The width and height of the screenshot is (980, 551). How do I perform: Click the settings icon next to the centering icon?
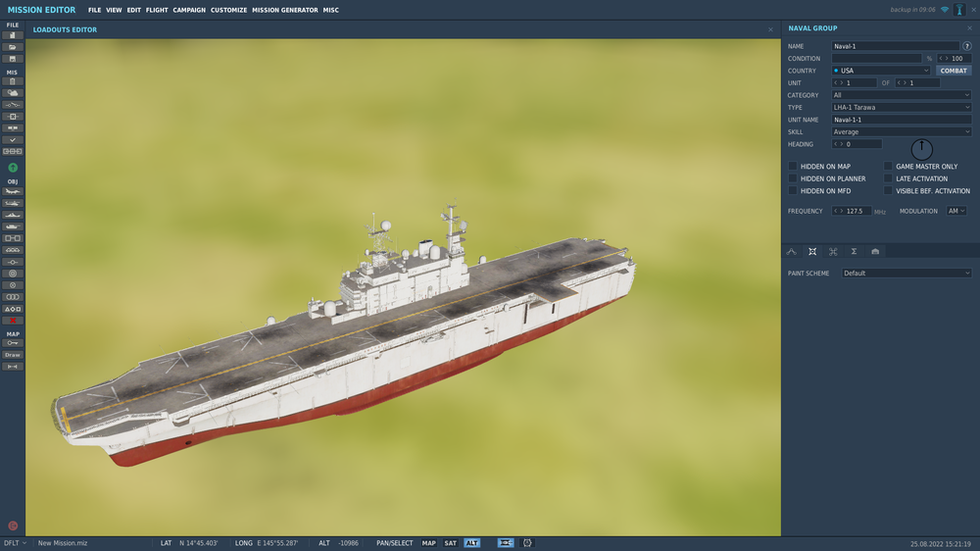point(527,543)
